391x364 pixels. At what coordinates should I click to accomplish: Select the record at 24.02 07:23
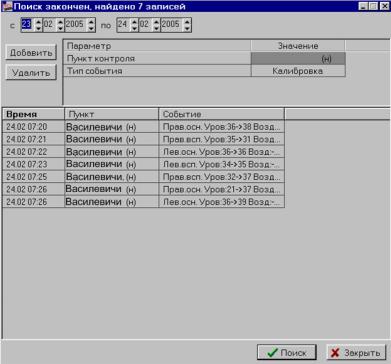[x=143, y=164]
